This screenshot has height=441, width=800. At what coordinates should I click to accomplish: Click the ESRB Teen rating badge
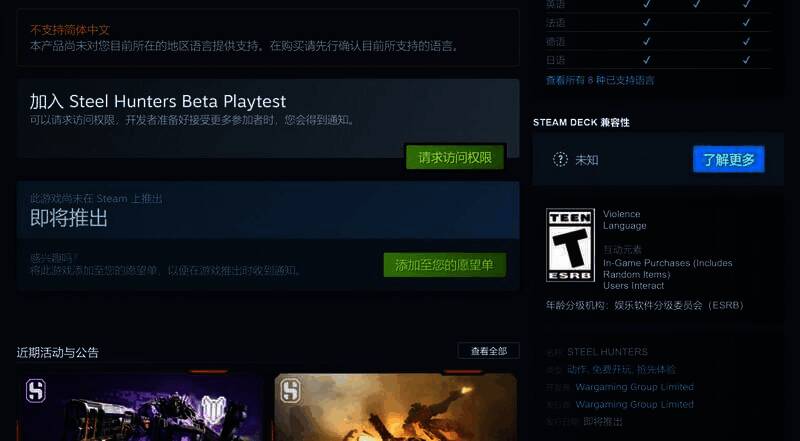pyautogui.click(x=569, y=244)
